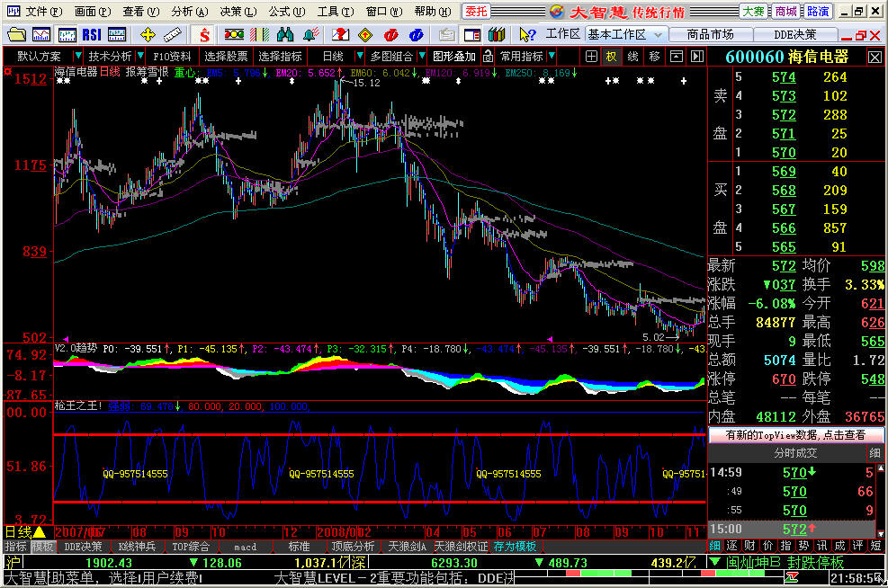Open the alarm bell alert icon

(310, 35)
